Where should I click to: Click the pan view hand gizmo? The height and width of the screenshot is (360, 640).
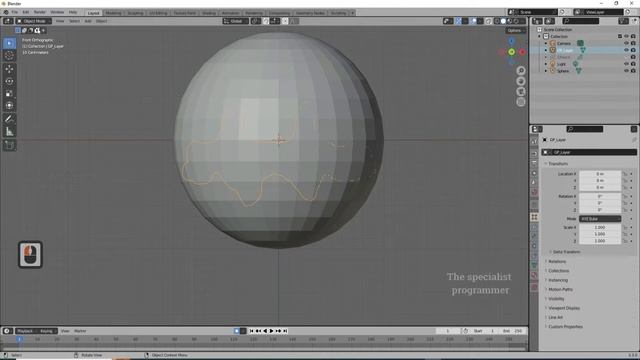click(521, 81)
